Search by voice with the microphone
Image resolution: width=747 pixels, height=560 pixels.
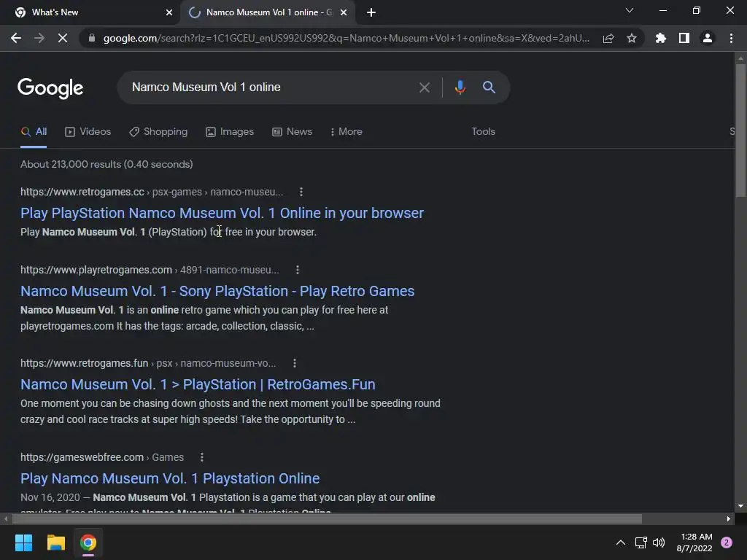(x=460, y=87)
